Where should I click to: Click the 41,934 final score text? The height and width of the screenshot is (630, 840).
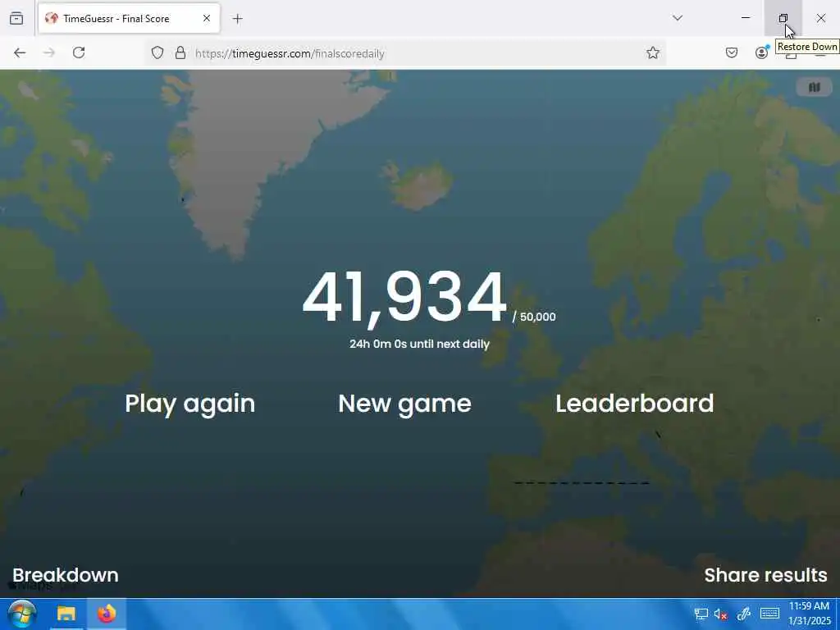tap(404, 297)
